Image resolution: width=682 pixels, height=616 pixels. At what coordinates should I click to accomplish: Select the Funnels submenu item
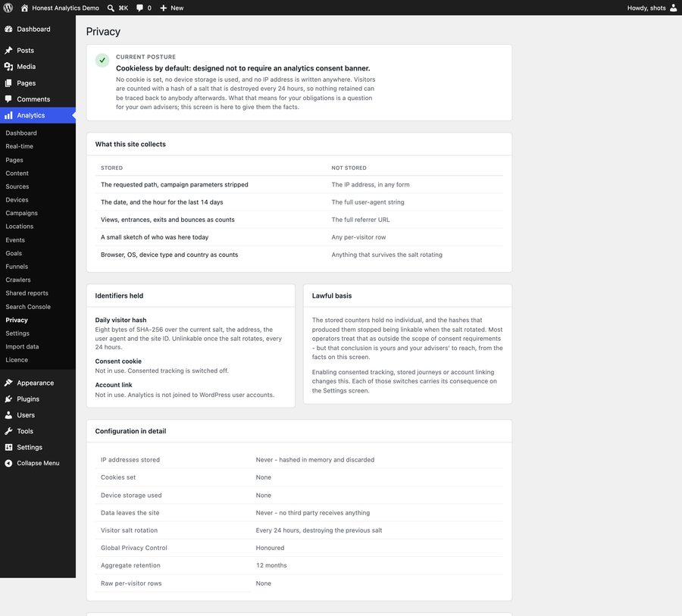point(17,267)
